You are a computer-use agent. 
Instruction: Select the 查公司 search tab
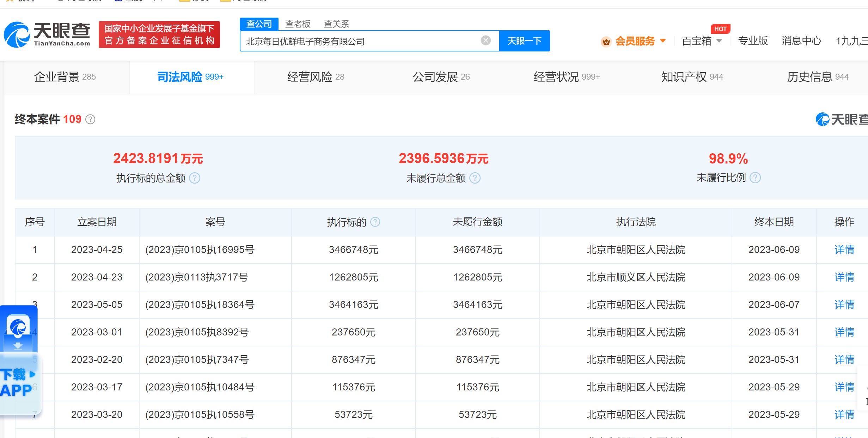pos(259,24)
